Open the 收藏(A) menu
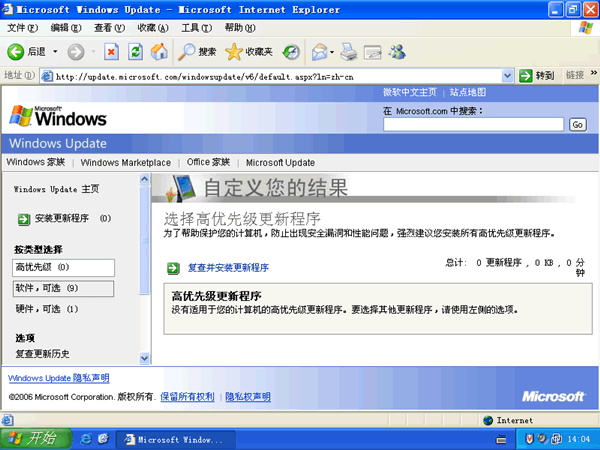 coord(153,28)
